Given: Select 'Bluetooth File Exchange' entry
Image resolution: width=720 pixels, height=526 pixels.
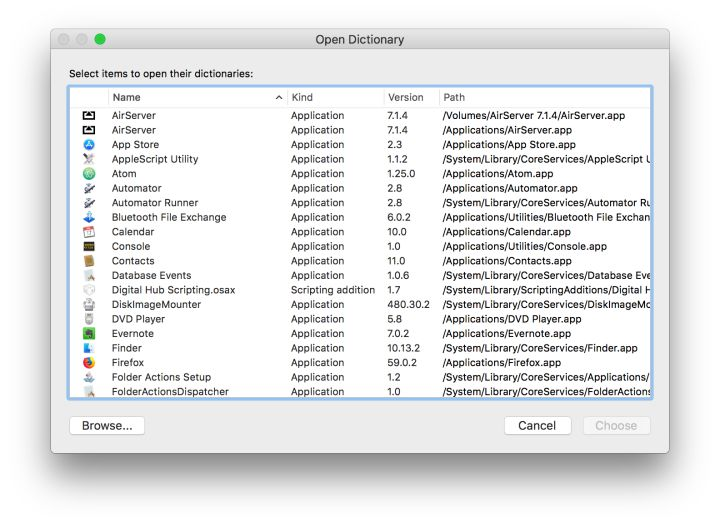Looking at the screenshot, I should tap(169, 218).
